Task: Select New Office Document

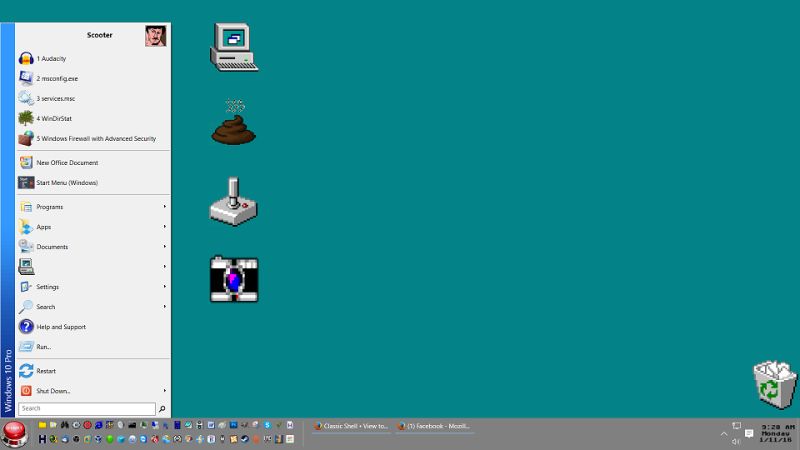Action: (x=93, y=163)
